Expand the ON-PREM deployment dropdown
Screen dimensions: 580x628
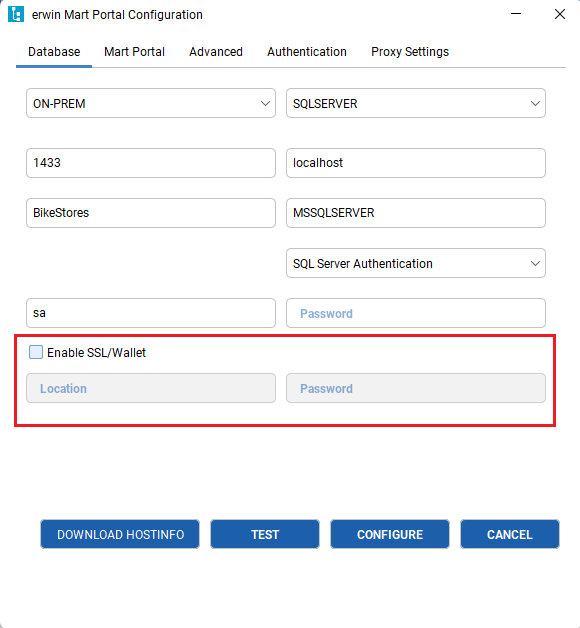151,103
